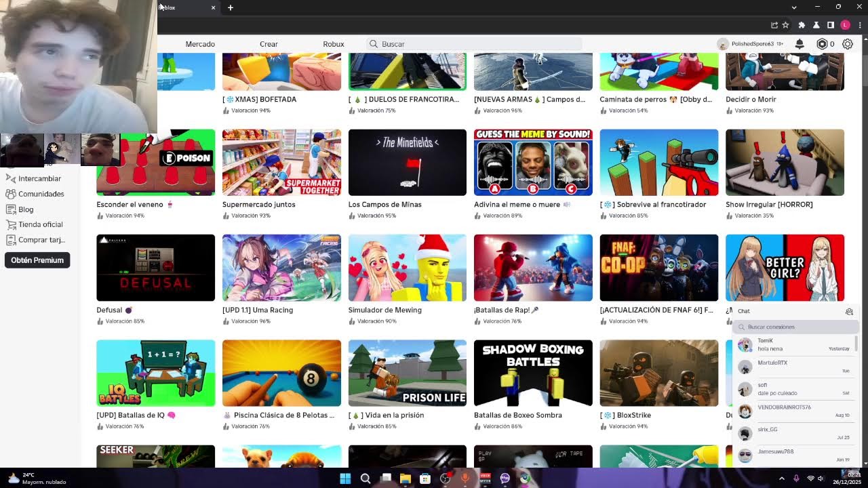Open the Windows Start menu
The width and height of the screenshot is (868, 488).
(x=345, y=479)
